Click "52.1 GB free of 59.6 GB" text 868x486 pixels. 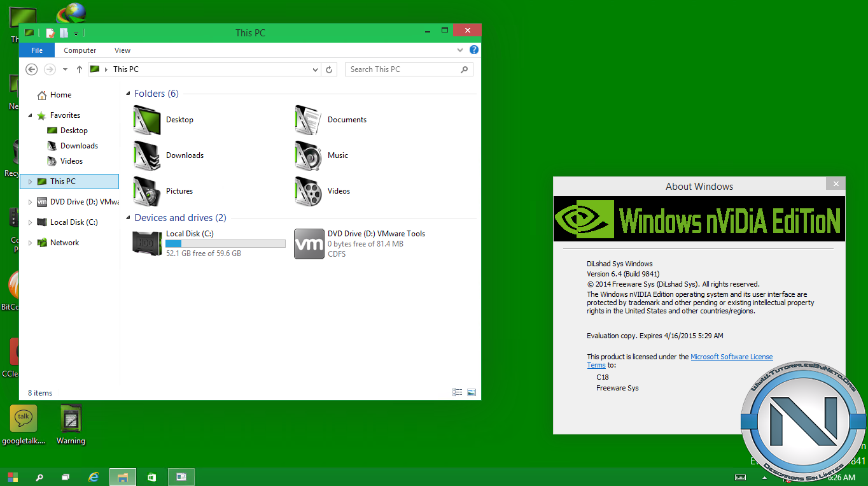[204, 254]
